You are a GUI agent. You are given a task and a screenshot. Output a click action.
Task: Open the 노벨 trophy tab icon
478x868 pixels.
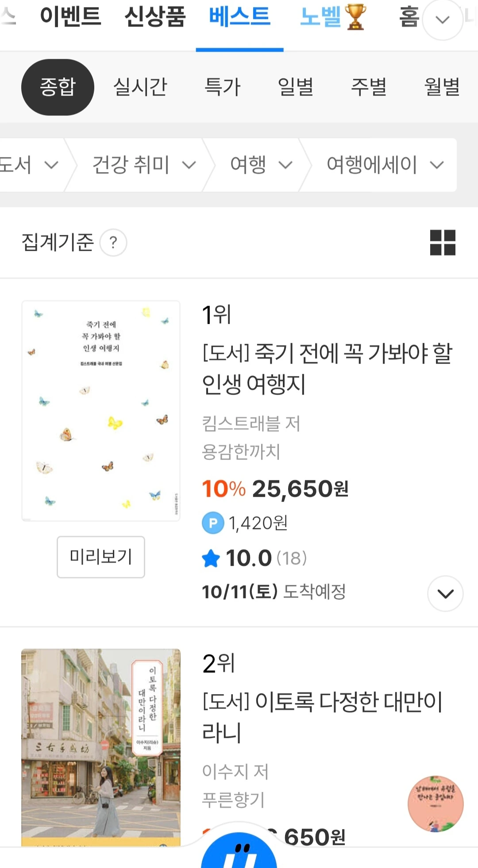355,17
